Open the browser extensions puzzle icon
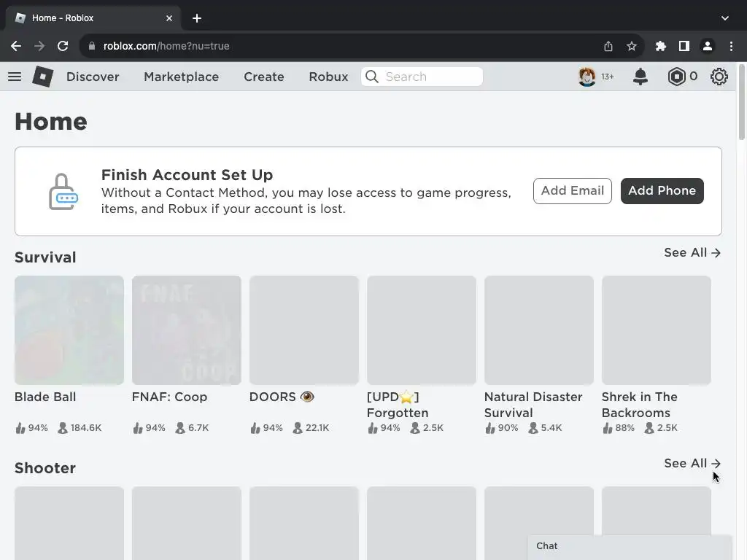Viewport: 747px width, 560px height. tap(660, 46)
